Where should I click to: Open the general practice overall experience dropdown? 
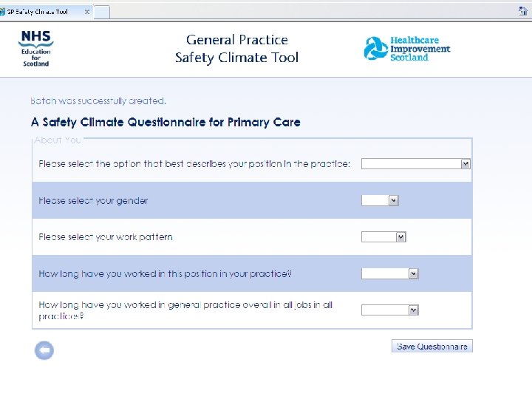coord(389,310)
